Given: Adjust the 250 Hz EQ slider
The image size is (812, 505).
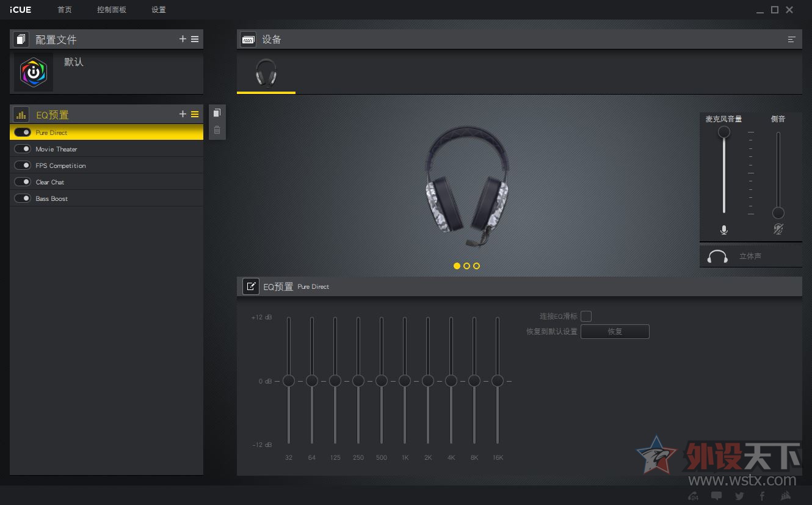Looking at the screenshot, I should (358, 381).
